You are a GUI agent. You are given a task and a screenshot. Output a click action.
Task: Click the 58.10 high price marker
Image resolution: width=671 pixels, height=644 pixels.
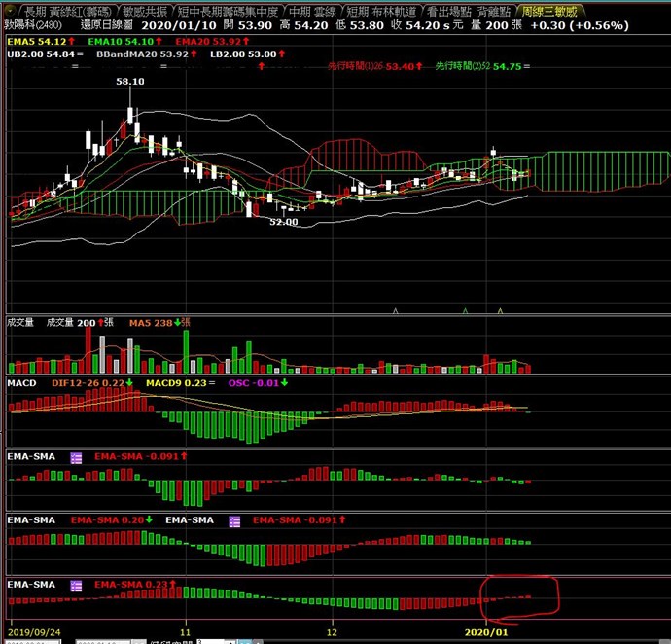[x=130, y=83]
